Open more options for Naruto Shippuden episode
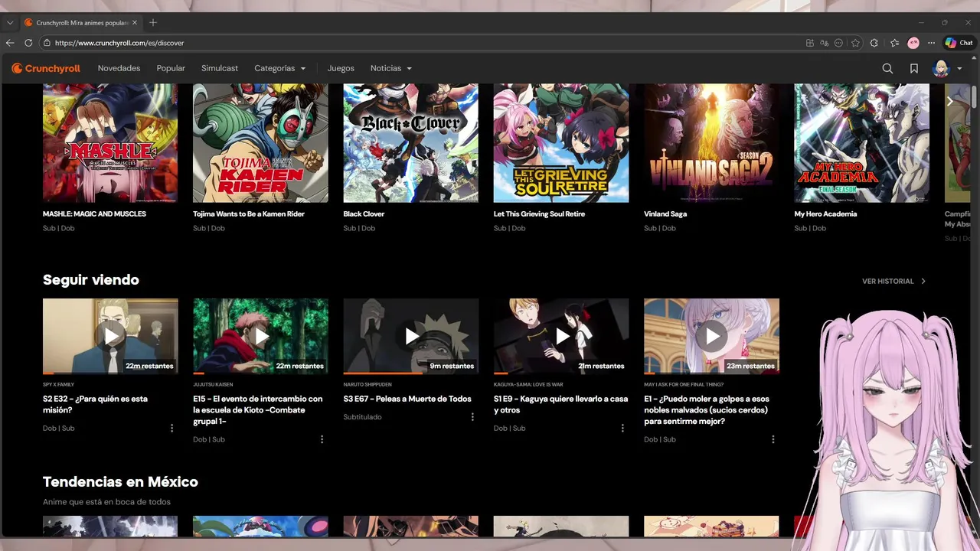Image resolution: width=980 pixels, height=551 pixels. [x=472, y=417]
